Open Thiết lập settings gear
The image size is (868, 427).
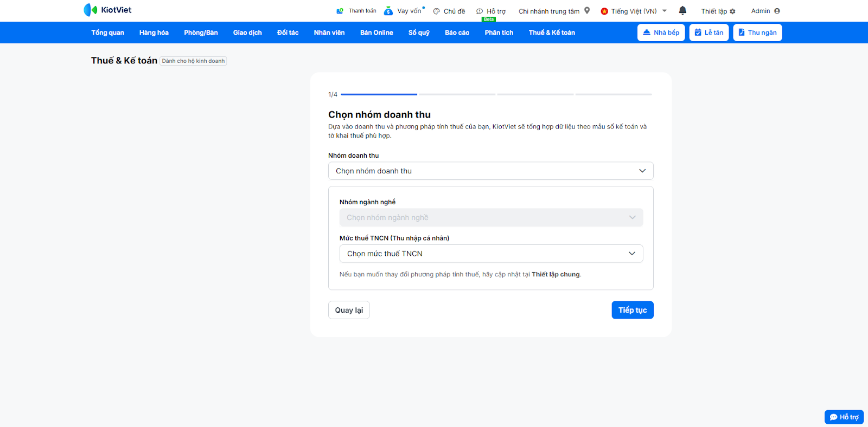click(732, 11)
